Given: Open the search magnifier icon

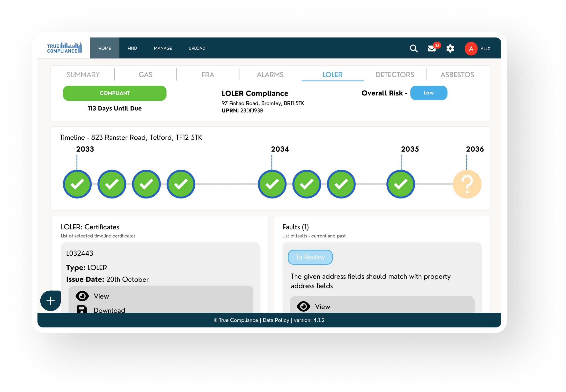Looking at the screenshot, I should 413,48.
